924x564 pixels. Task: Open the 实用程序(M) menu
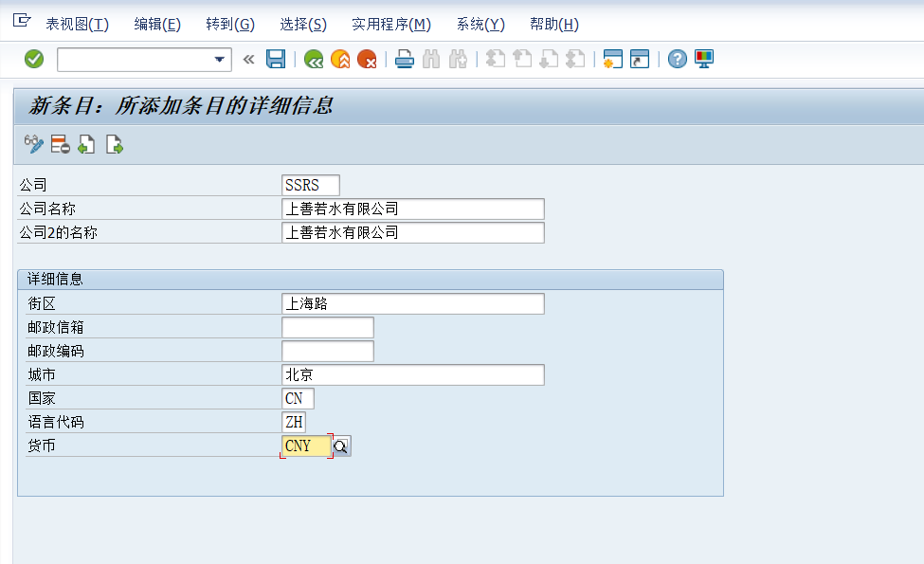click(x=390, y=24)
